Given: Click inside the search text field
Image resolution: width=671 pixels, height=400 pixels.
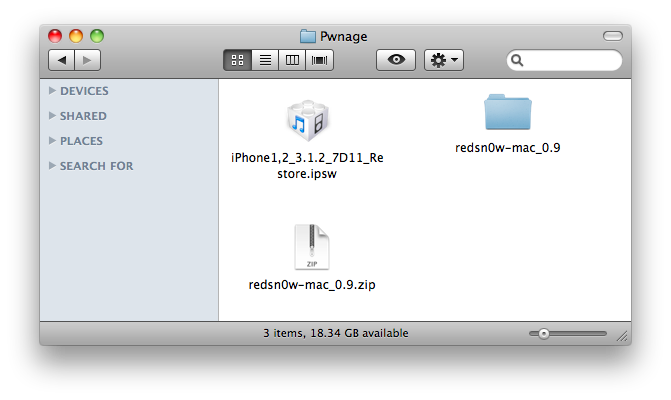Looking at the screenshot, I should click(x=570, y=61).
